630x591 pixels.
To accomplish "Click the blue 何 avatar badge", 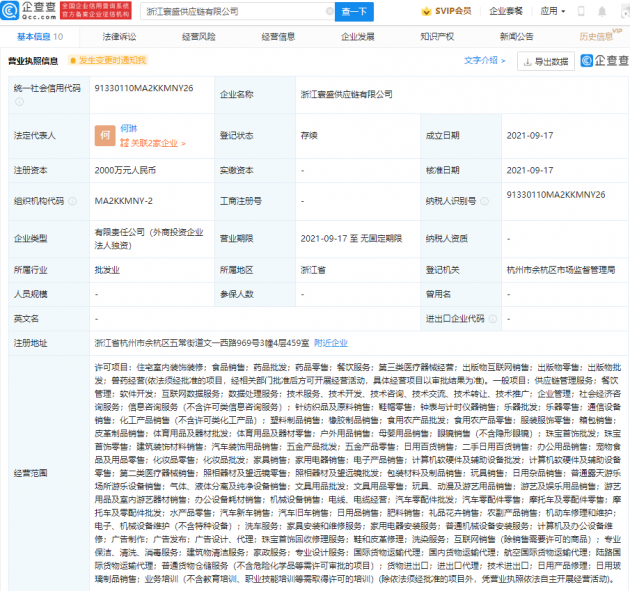I will (x=104, y=134).
